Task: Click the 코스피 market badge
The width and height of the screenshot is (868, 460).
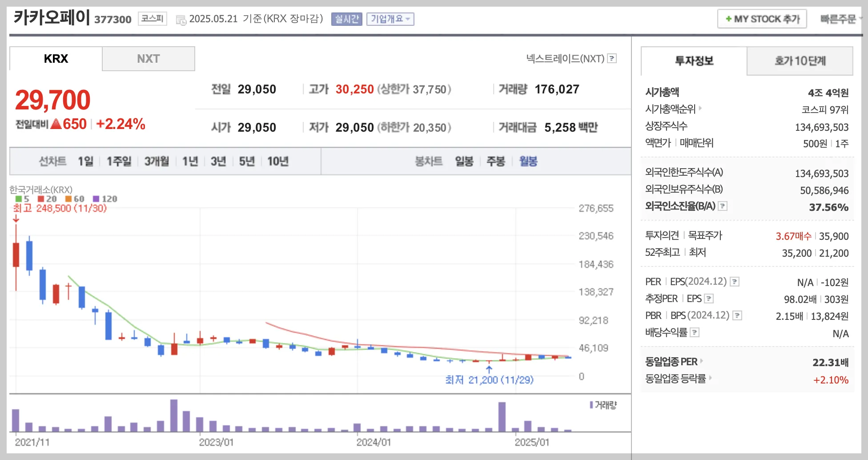Action: click(x=153, y=19)
